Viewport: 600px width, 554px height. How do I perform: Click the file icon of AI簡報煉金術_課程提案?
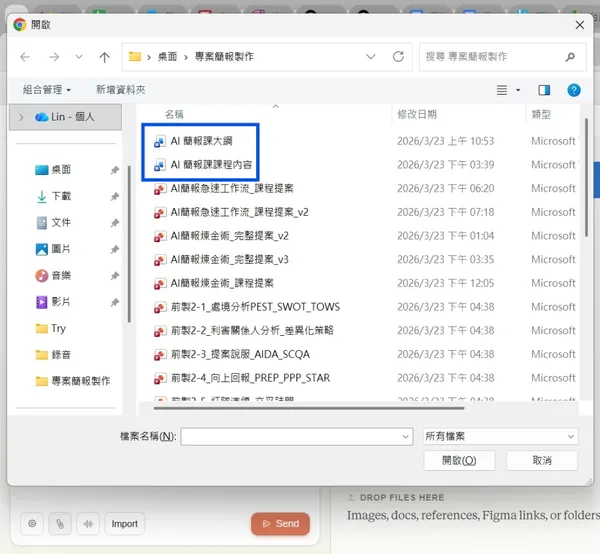(160, 284)
